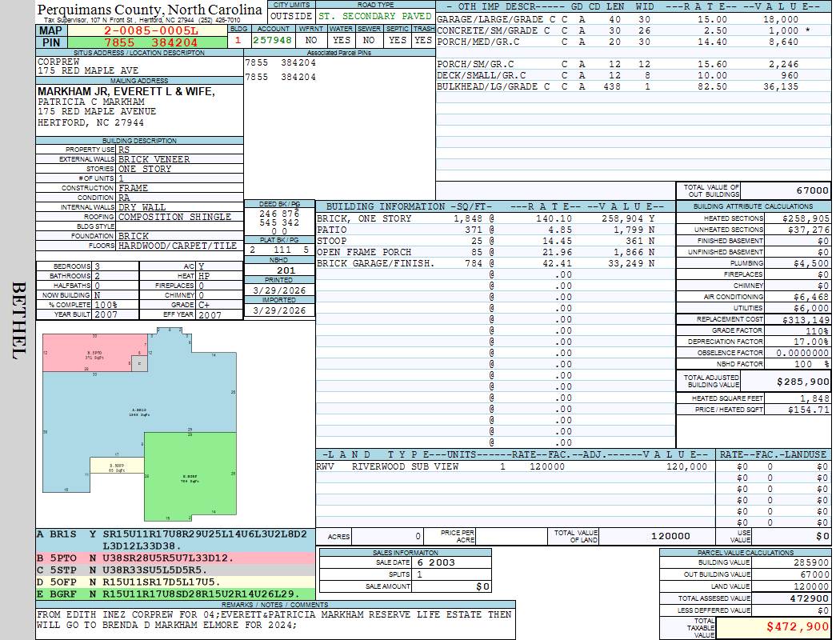Click the green account number 257948

coord(272,40)
